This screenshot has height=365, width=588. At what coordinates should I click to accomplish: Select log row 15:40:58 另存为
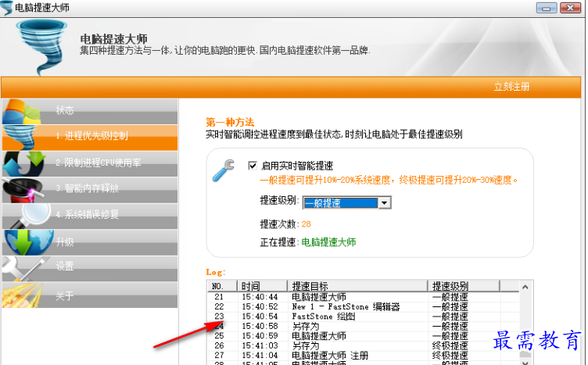(x=364, y=327)
